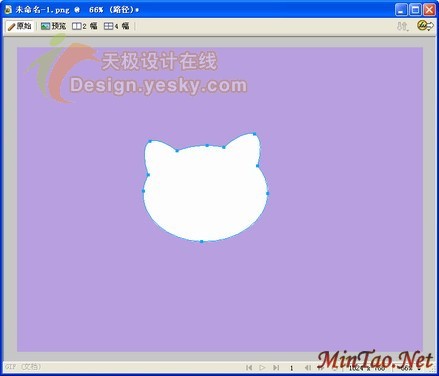439x376 pixels.
Task: Click the grayed file management icon
Action: pos(403,26)
